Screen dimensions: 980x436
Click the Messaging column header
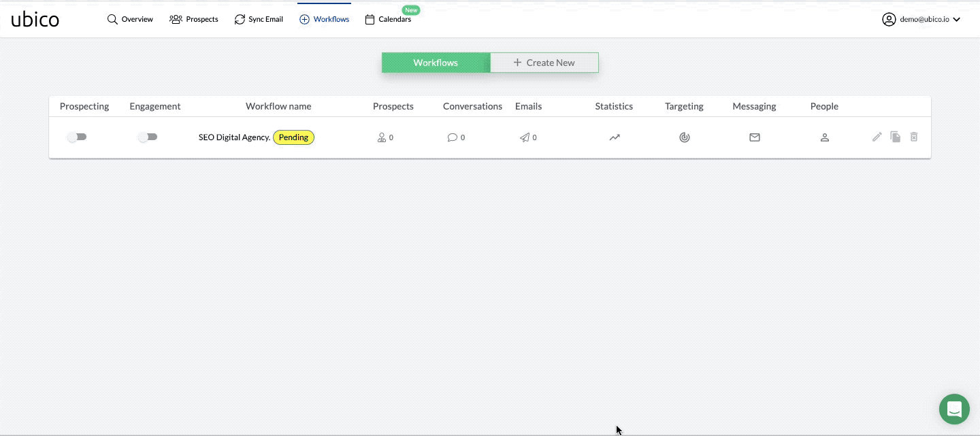pos(754,106)
